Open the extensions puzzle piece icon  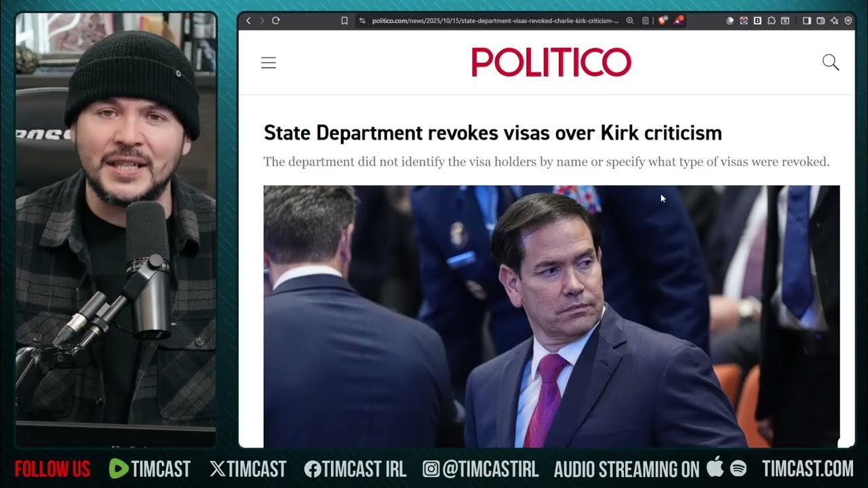click(x=772, y=21)
